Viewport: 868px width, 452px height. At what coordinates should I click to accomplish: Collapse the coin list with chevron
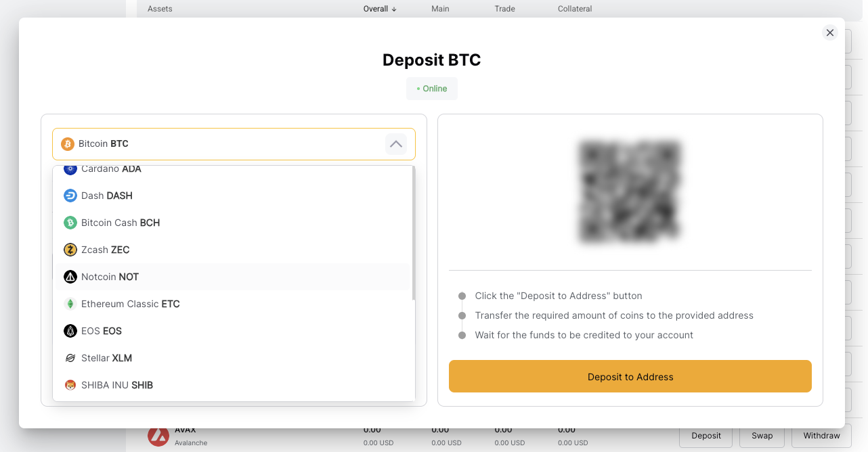click(x=396, y=143)
